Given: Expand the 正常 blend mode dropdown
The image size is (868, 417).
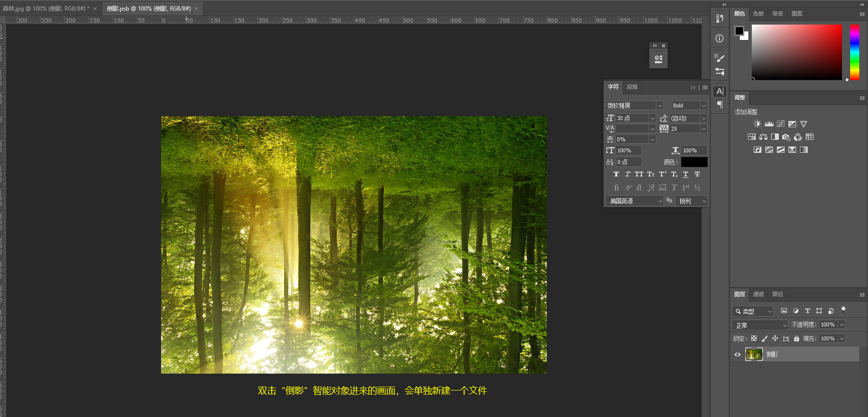Looking at the screenshot, I should point(759,325).
